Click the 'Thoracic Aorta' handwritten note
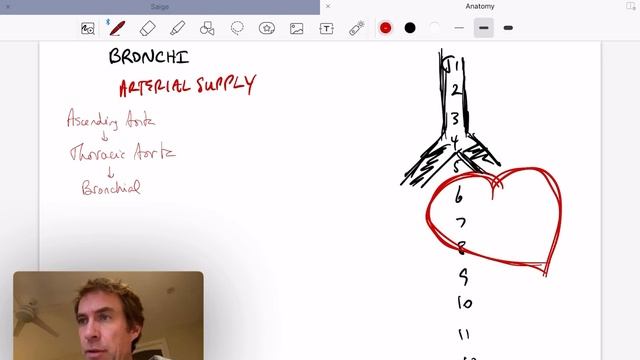Screen dimensions: 640x360 122,153
